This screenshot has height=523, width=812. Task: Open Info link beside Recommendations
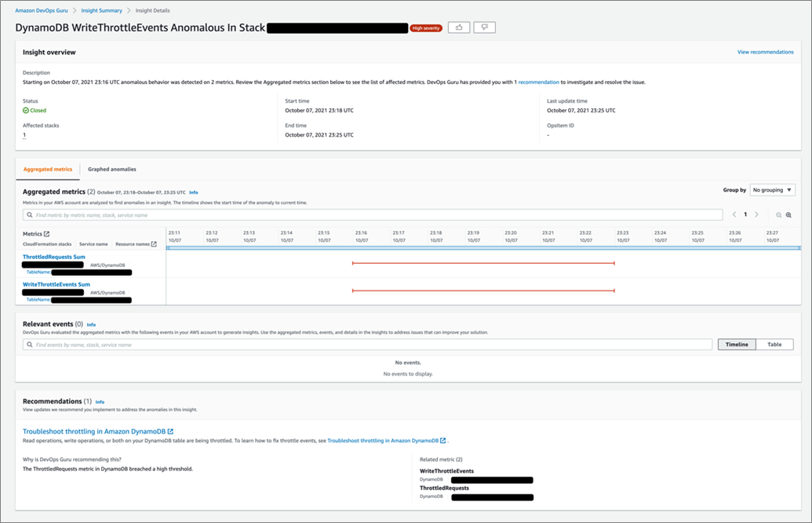click(x=100, y=402)
